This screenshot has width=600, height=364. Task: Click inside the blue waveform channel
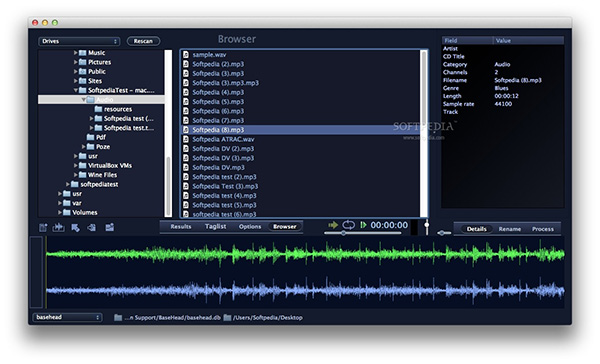305,291
